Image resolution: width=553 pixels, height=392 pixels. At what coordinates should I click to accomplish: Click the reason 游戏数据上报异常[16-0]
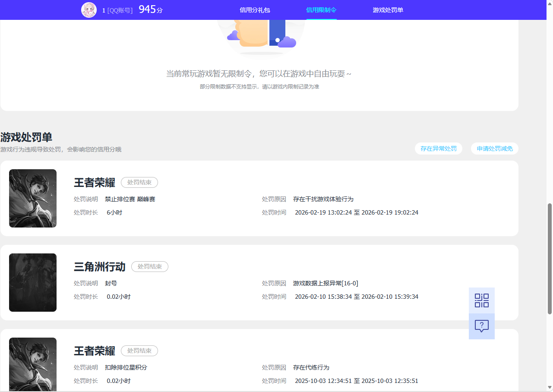325,284
